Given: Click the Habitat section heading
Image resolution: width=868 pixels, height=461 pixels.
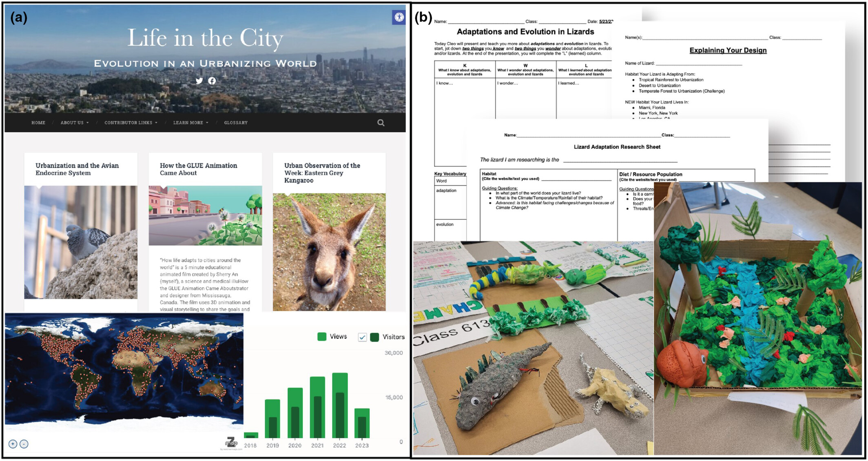Looking at the screenshot, I should (489, 174).
